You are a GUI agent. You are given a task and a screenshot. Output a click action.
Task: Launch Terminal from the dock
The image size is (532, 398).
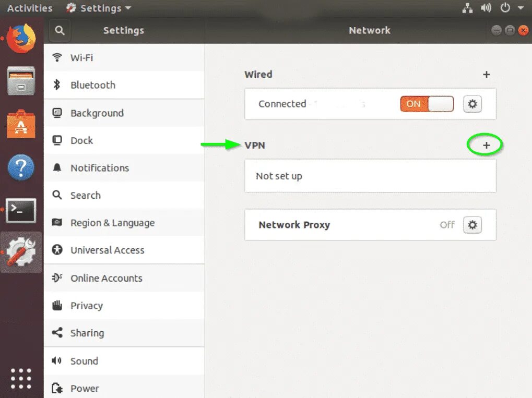(x=21, y=211)
